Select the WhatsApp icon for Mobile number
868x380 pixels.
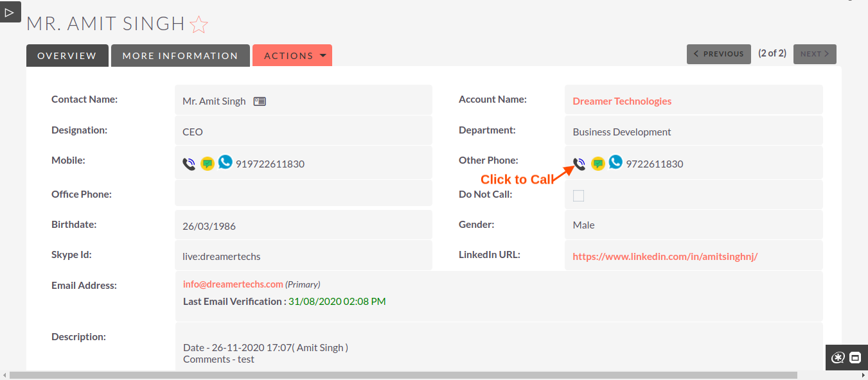[x=225, y=162]
